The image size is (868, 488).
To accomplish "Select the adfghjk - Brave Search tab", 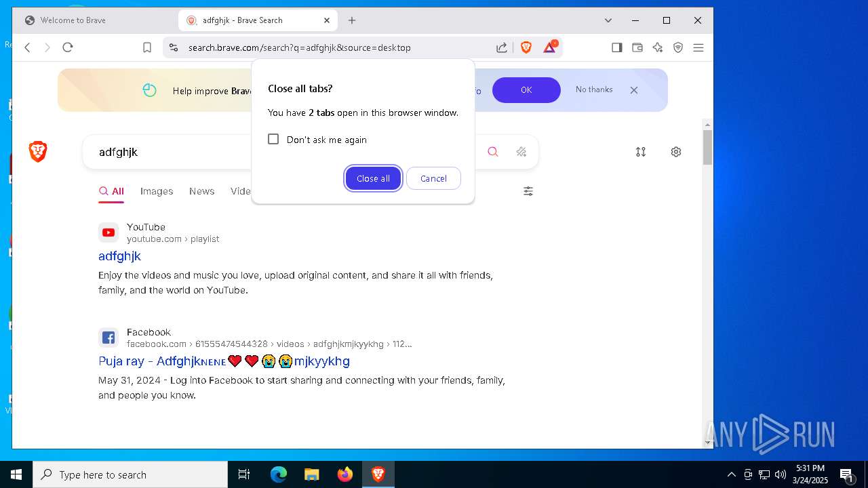I will [258, 20].
